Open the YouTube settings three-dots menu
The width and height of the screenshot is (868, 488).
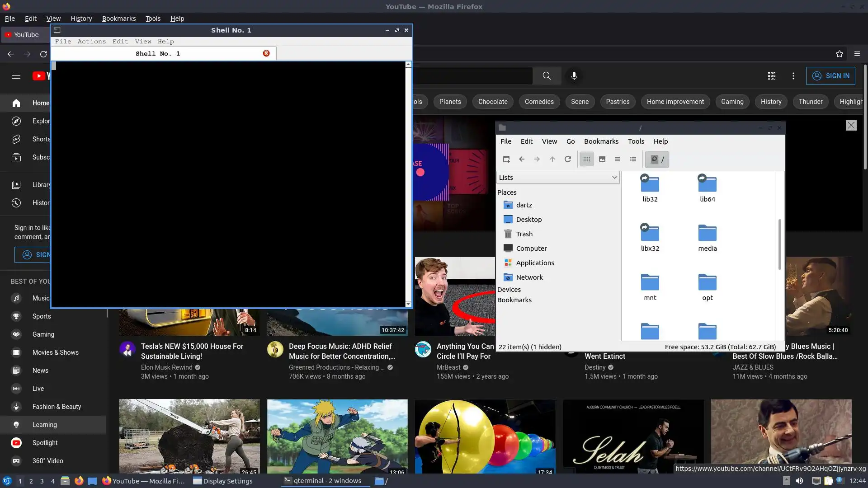pos(793,76)
